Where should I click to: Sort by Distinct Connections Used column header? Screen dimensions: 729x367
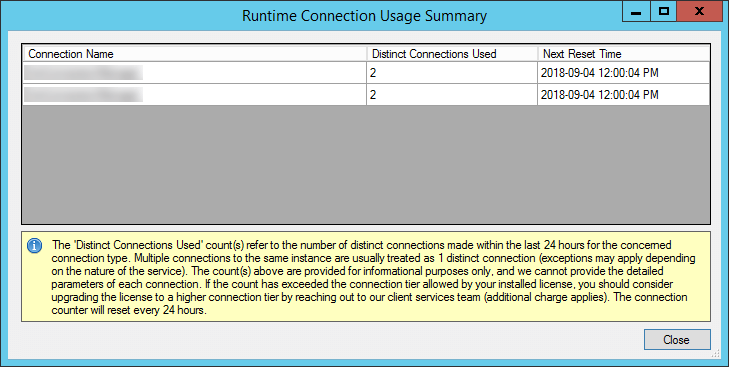click(x=452, y=54)
